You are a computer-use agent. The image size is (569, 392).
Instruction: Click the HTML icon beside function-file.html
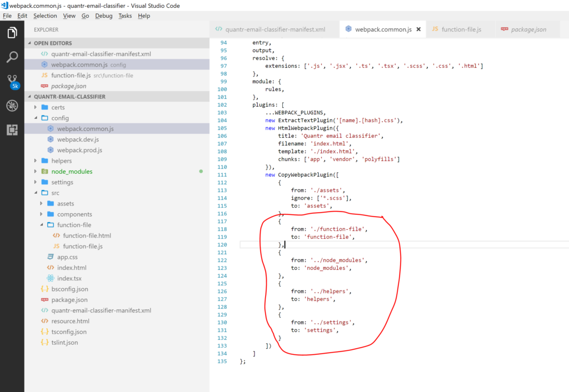tap(56, 235)
